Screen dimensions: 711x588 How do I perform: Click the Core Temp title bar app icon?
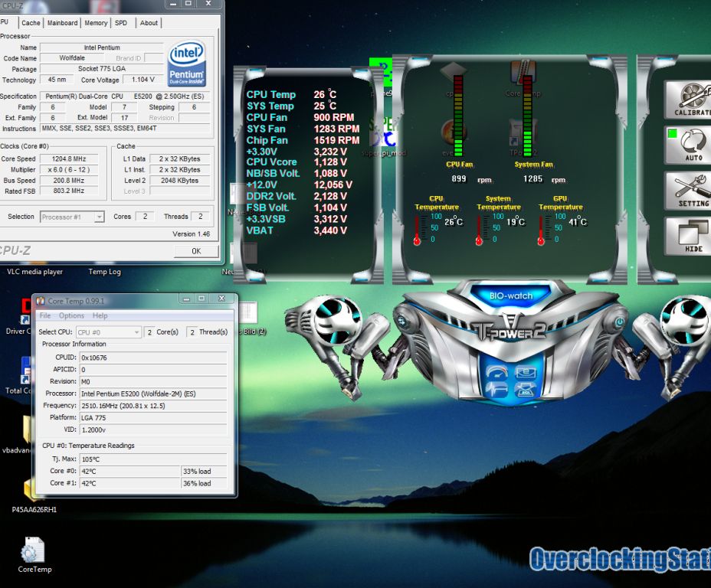click(41, 301)
